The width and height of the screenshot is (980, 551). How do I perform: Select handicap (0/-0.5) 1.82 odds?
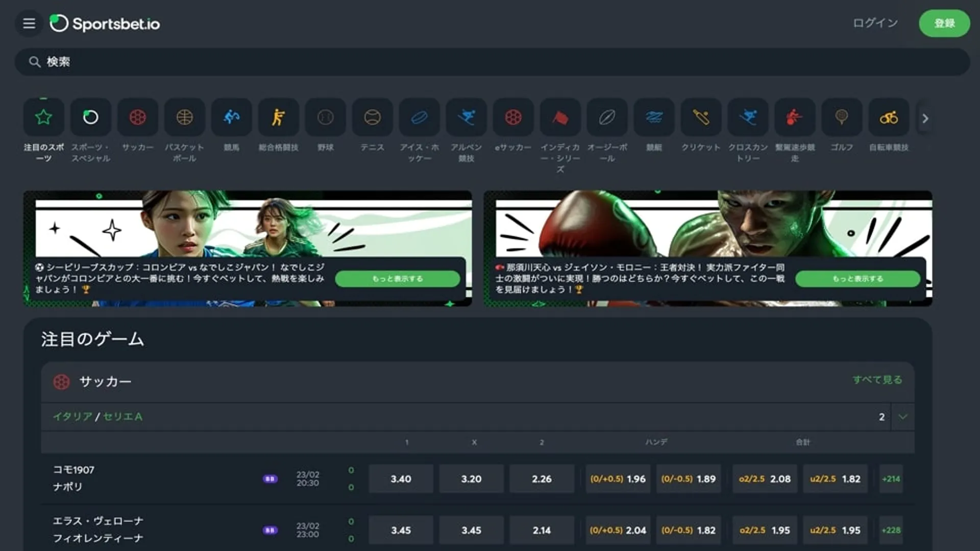click(689, 530)
